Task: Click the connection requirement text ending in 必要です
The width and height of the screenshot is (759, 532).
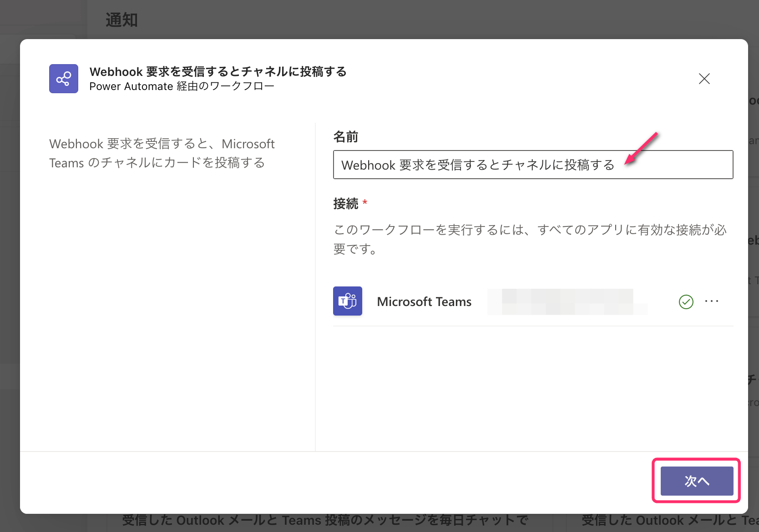Action: (530, 239)
